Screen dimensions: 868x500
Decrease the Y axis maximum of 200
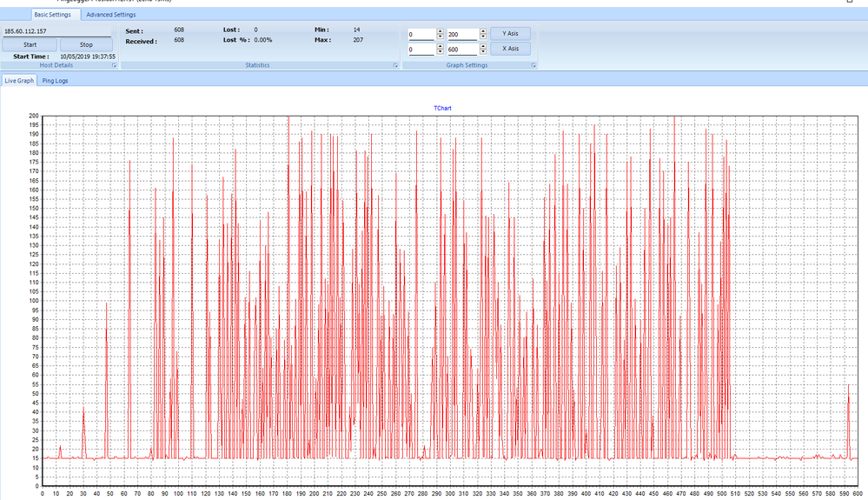point(483,37)
